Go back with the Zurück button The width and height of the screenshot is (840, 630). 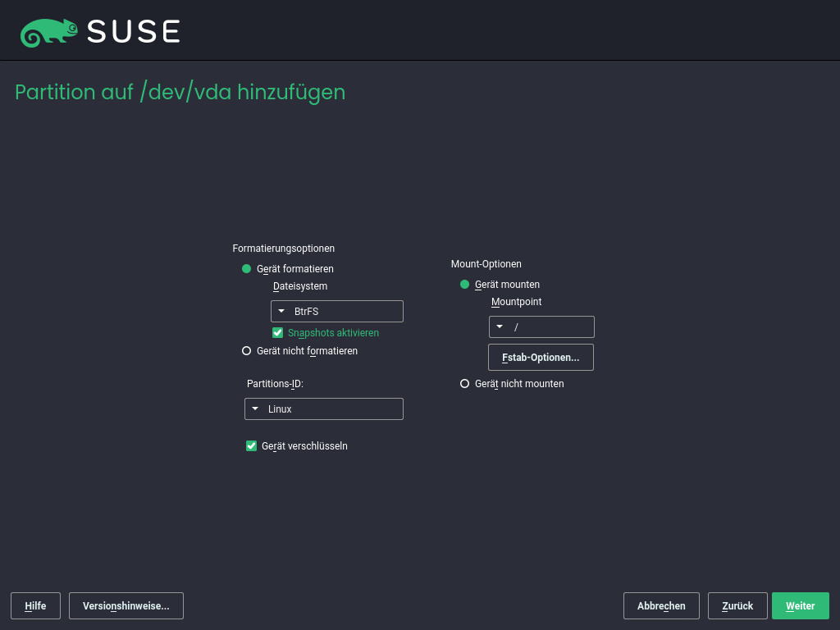(x=737, y=606)
